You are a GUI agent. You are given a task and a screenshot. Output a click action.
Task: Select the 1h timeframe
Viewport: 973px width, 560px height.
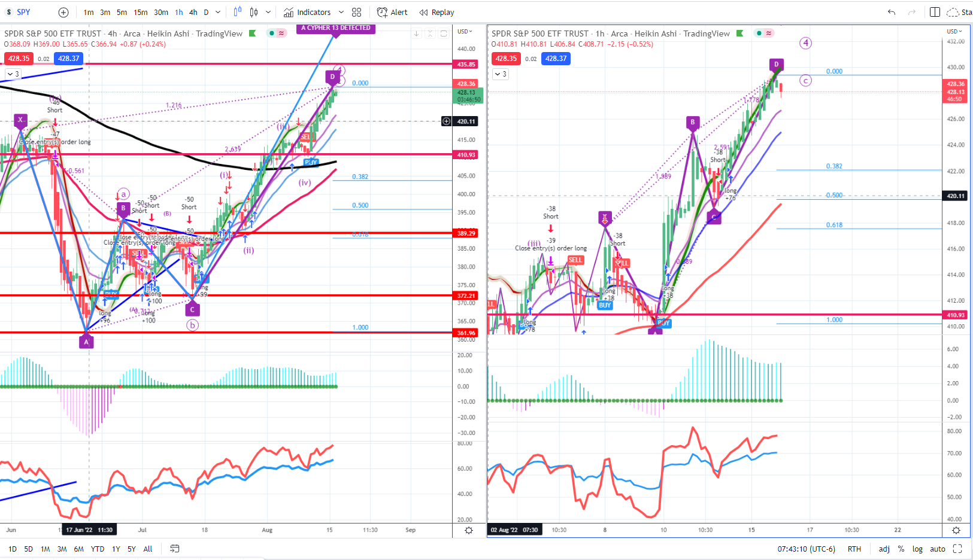[x=179, y=12]
